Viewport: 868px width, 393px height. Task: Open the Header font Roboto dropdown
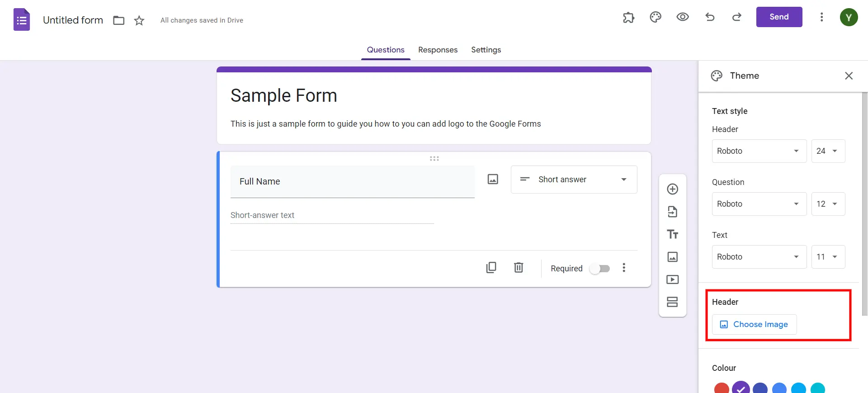pyautogui.click(x=759, y=151)
